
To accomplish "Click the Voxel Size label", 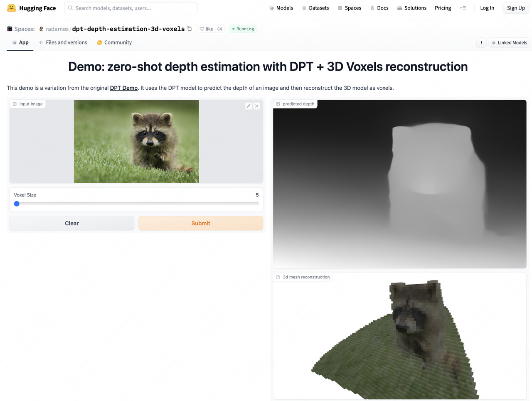I will click(x=25, y=195).
